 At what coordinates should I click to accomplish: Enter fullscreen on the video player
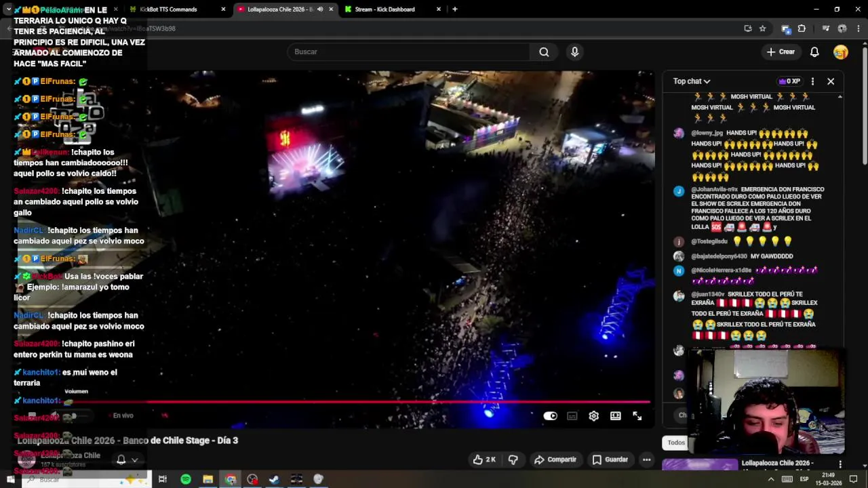(637, 416)
